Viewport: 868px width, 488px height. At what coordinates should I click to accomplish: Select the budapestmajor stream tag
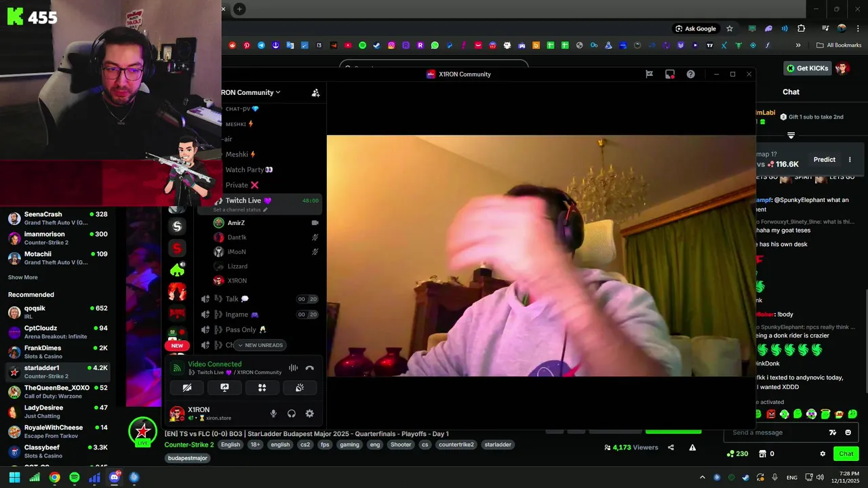coord(188,458)
